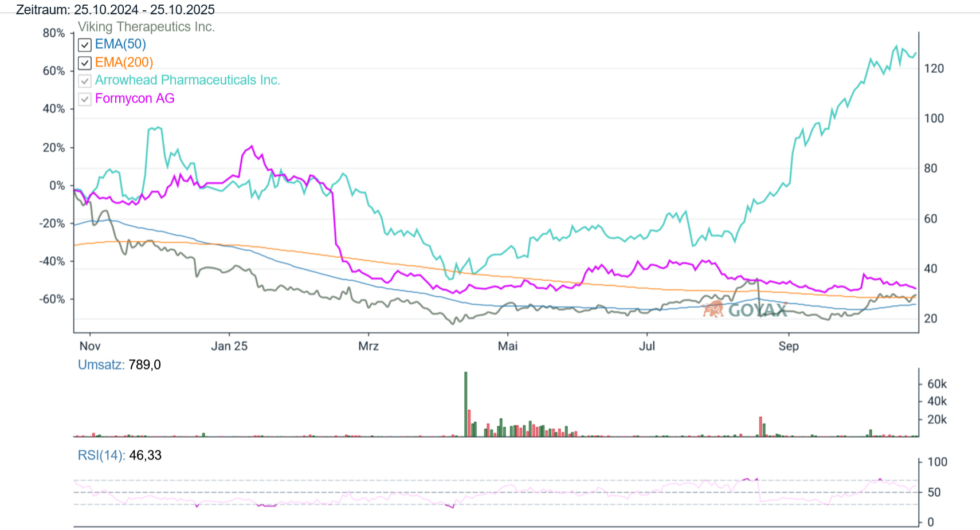The height and width of the screenshot is (530, 980).
Task: Click the orange EMA(200) legend text
Action: (124, 62)
